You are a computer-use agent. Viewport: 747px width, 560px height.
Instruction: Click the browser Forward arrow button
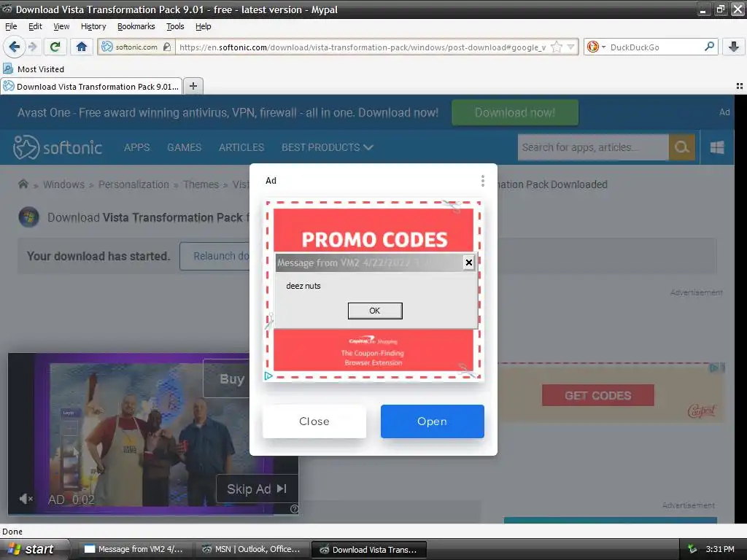coord(32,47)
